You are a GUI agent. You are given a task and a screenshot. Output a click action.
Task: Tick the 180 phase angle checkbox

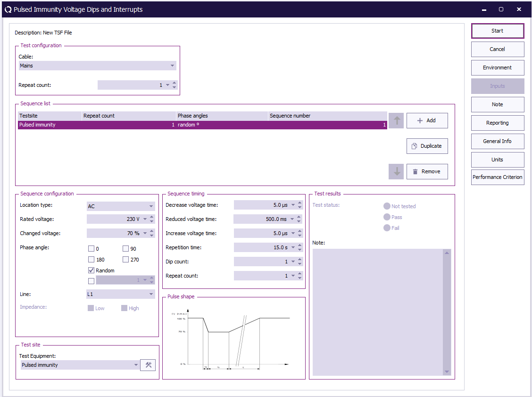pyautogui.click(x=91, y=260)
